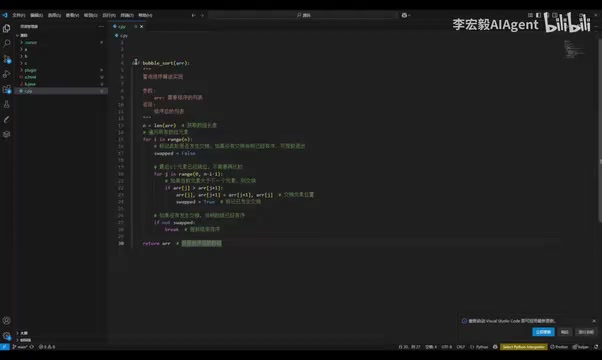Open the View menu
This screenshot has width=602, height=360.
click(x=72, y=15)
